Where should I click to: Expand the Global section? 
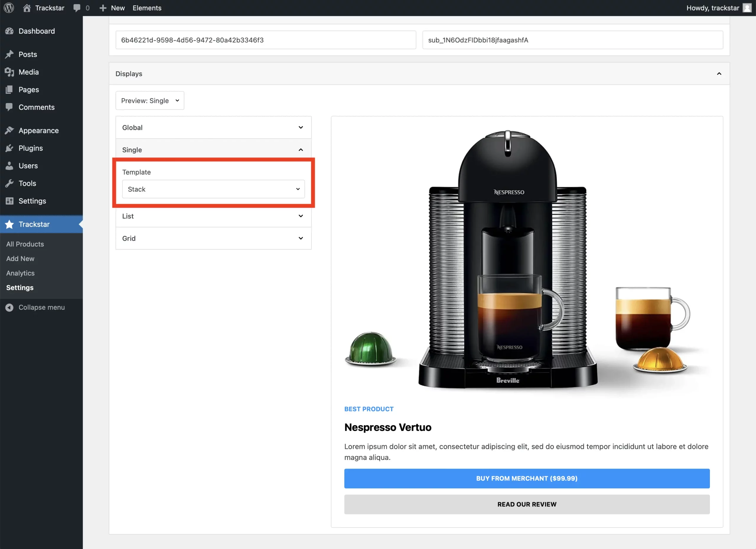[x=213, y=127]
